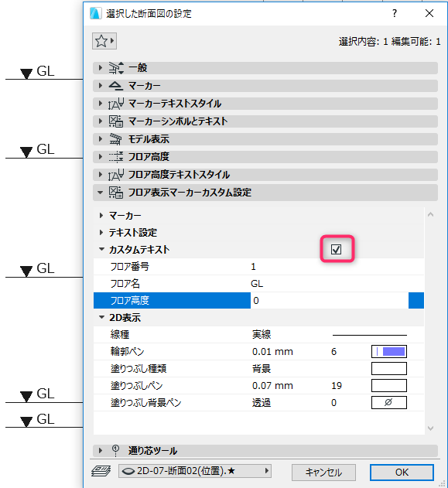Click the layer icon beside layer dropdown
This screenshot has width=448, height=488.
pyautogui.click(x=101, y=471)
